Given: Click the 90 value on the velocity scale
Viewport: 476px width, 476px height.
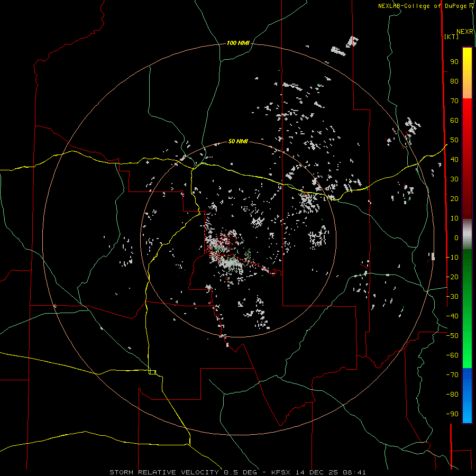Looking at the screenshot, I should (454, 62).
